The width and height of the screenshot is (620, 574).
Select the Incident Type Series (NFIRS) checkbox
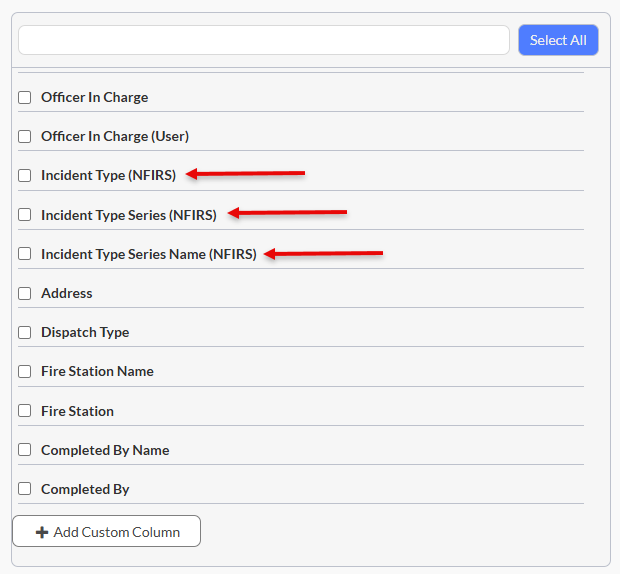tap(25, 215)
